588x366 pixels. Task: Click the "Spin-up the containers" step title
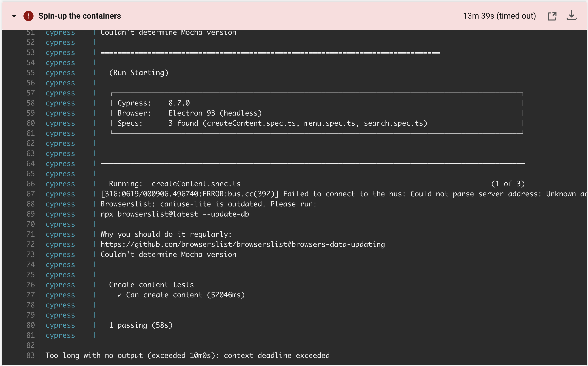click(80, 16)
